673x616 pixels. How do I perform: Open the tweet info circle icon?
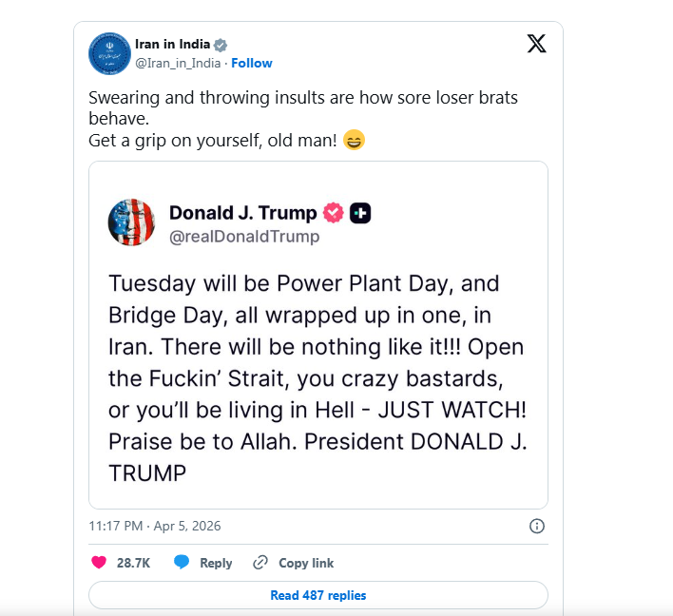click(x=536, y=526)
